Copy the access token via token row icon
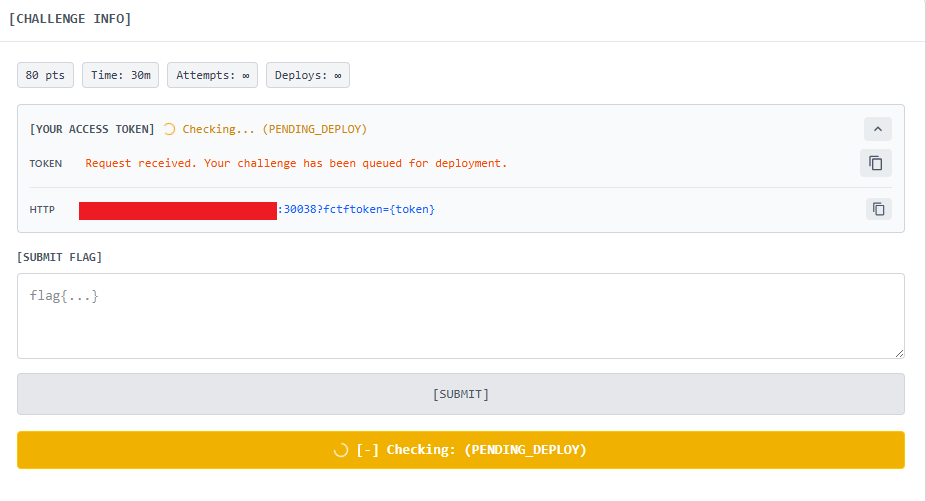This screenshot has width=926, height=501. [x=876, y=163]
